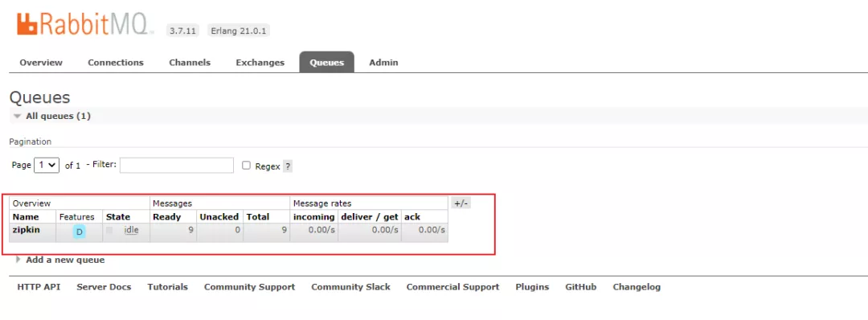Open the Plugins footer link
This screenshot has height=320, width=868.
point(532,287)
